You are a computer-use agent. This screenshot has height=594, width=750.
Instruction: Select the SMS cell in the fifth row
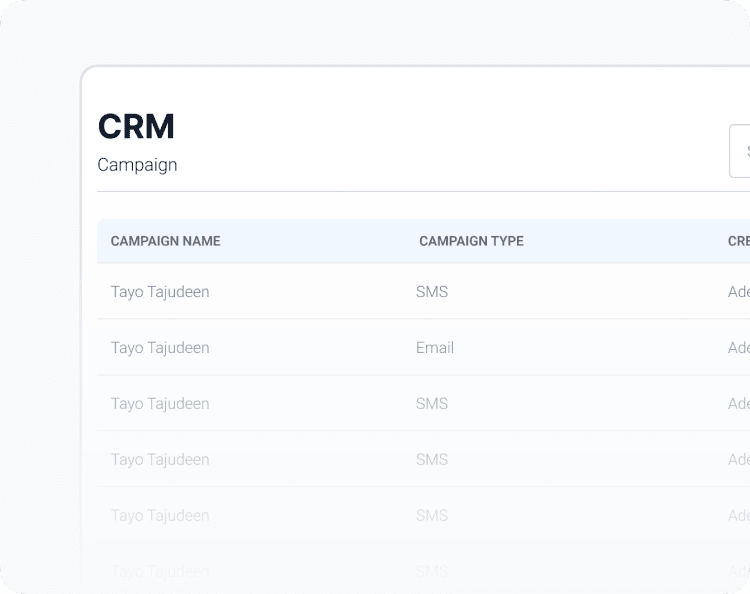point(432,516)
